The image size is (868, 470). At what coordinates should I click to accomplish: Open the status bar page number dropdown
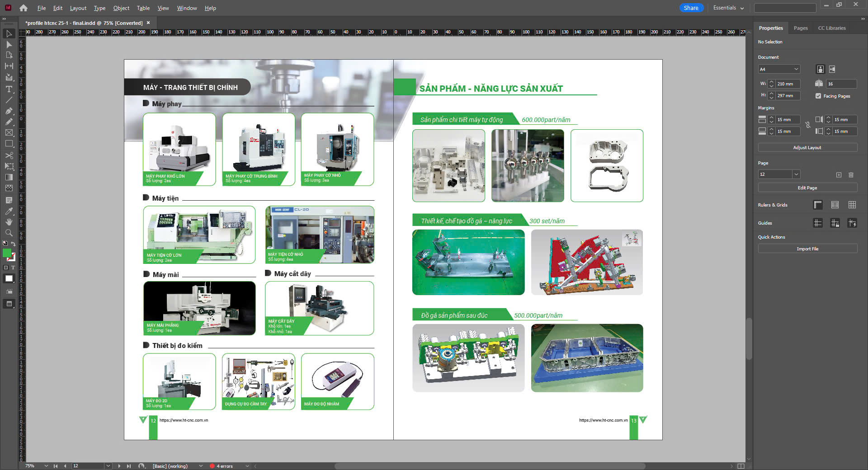[x=108, y=466]
